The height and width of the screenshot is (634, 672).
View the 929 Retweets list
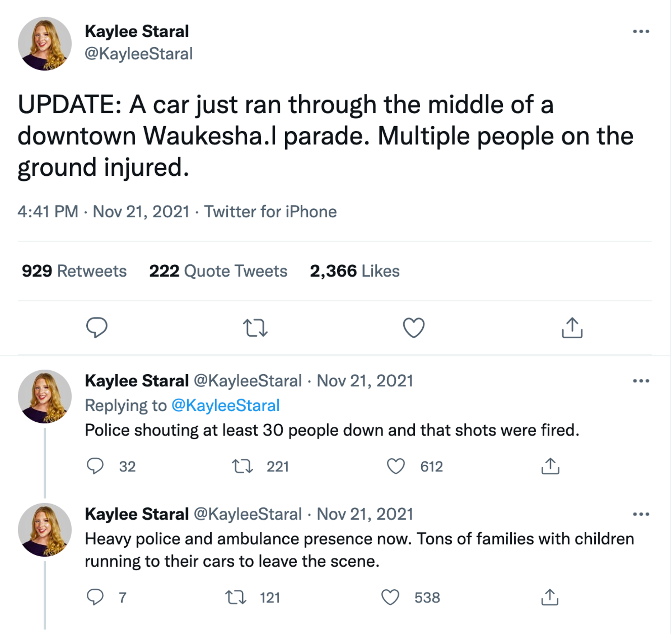[74, 271]
